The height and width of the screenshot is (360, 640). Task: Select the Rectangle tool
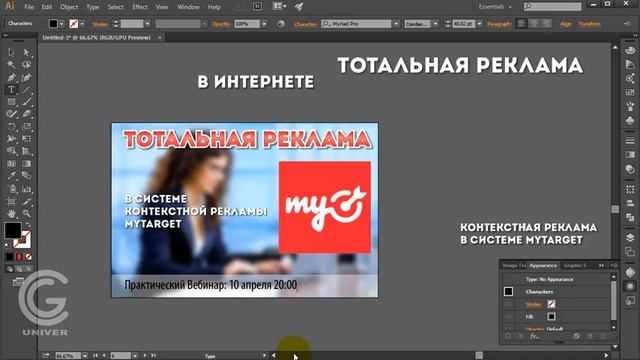[x=11, y=102]
